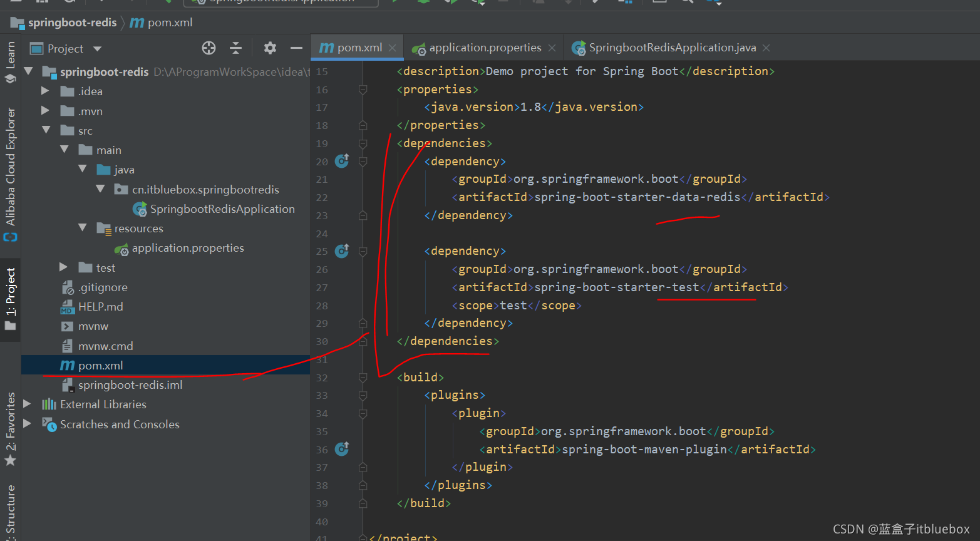Collapse the springboot-redis root node
This screenshot has width=980, height=541.
[x=28, y=71]
